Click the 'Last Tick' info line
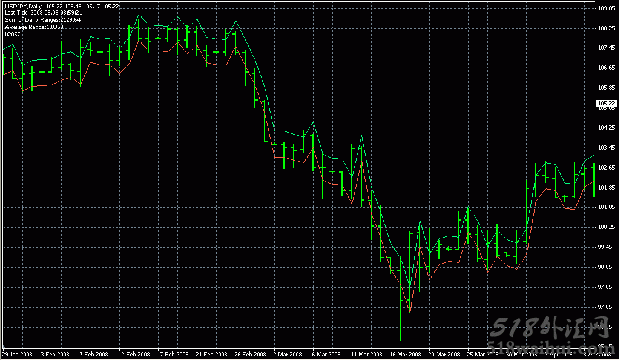 click(43, 13)
